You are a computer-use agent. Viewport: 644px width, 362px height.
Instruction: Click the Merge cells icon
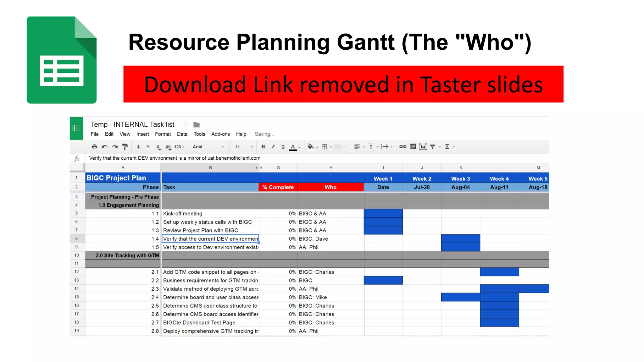(x=338, y=147)
